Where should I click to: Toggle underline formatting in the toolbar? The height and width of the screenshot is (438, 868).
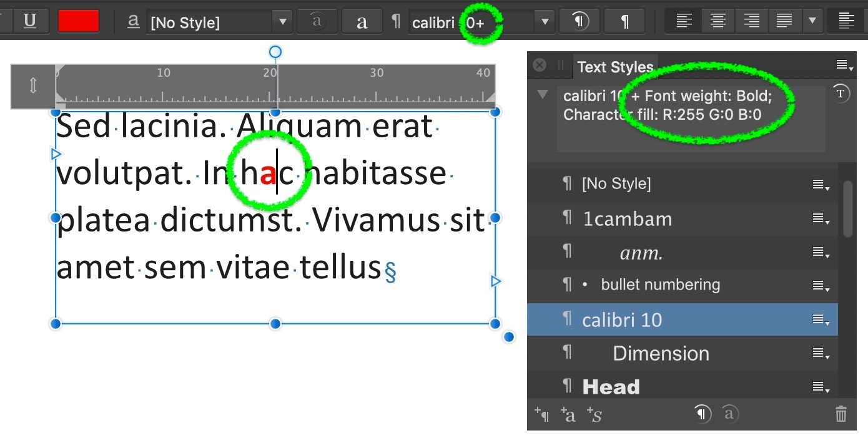click(x=31, y=21)
